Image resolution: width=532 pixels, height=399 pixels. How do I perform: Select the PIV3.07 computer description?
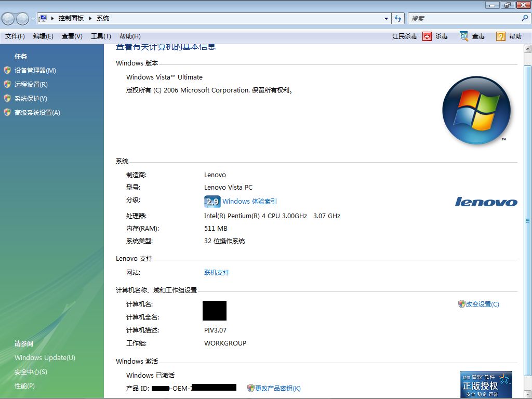(216, 330)
